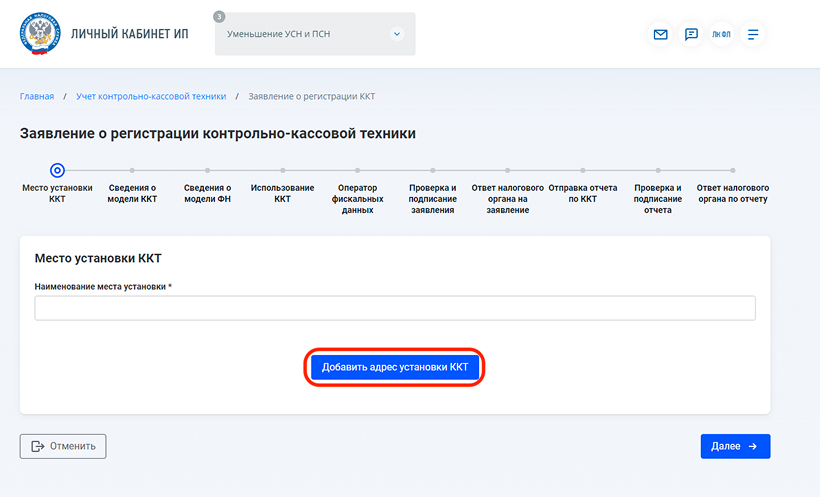Proceed with the Далее button

(x=735, y=446)
